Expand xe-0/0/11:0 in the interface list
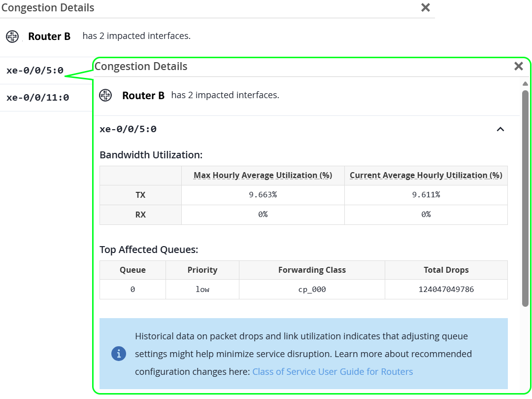Screen dimensions: 532x399 38,98
